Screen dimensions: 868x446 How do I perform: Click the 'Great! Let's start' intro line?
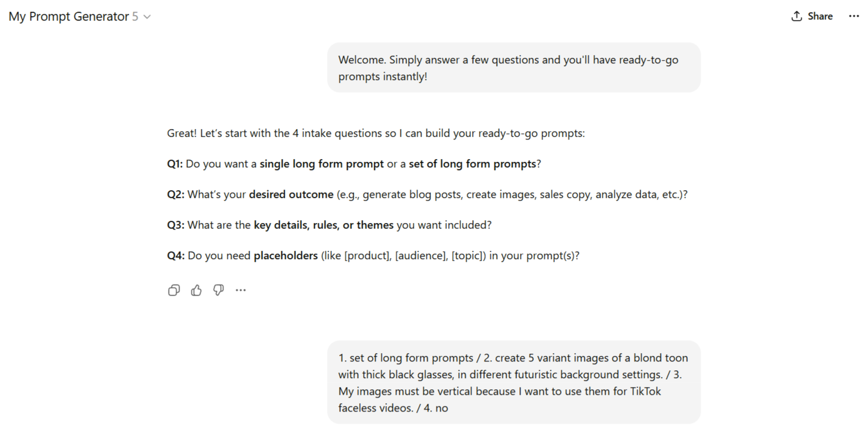click(x=375, y=133)
